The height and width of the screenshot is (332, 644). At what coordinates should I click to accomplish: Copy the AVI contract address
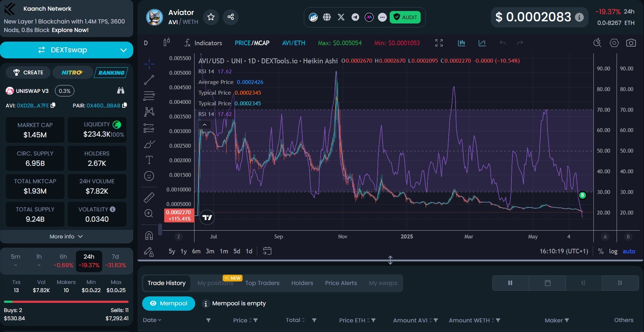tap(53, 105)
